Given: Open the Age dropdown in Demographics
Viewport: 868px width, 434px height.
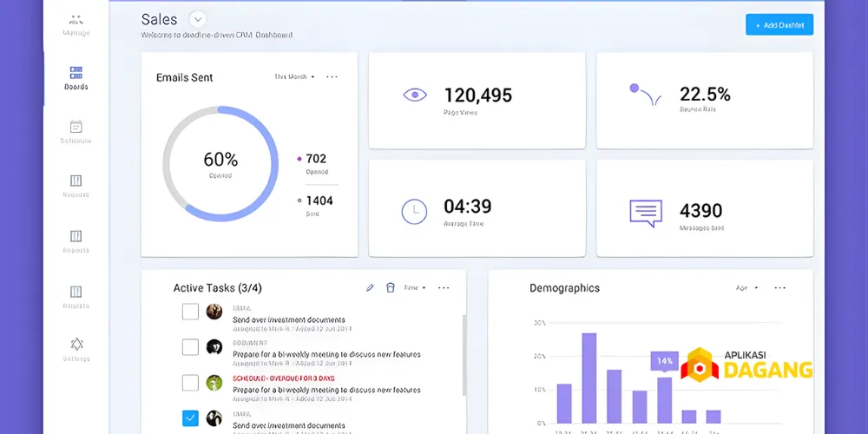Looking at the screenshot, I should point(746,288).
